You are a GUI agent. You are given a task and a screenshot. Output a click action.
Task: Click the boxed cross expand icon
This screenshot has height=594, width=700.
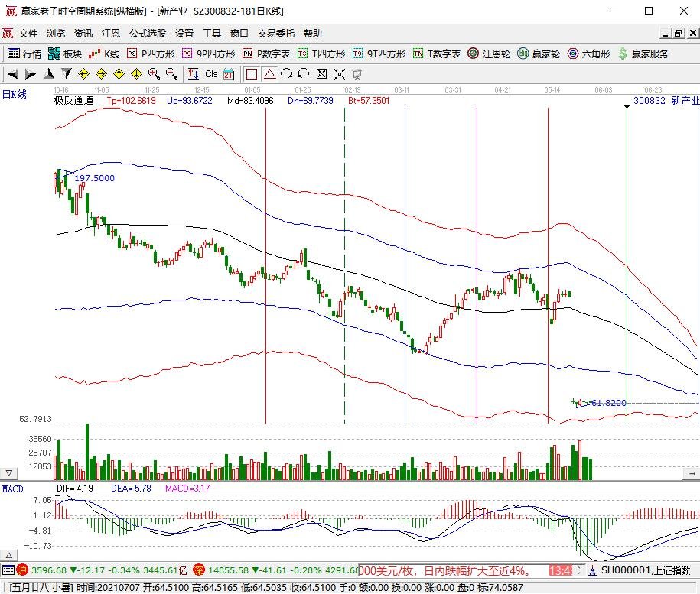321,74
